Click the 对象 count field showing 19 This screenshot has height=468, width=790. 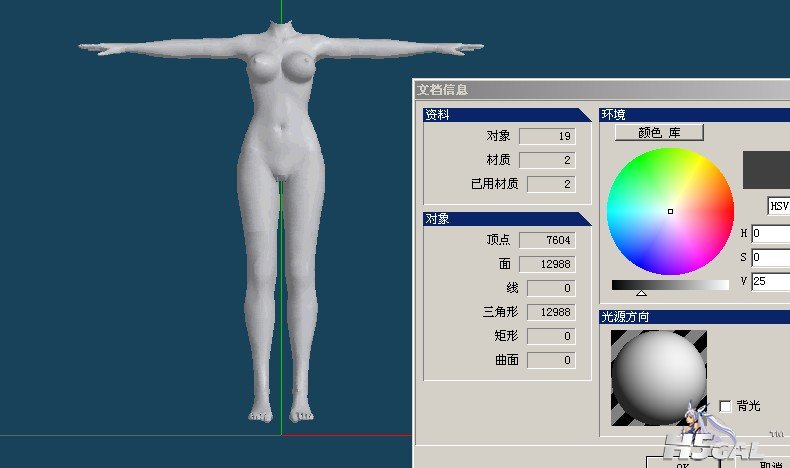tap(547, 136)
